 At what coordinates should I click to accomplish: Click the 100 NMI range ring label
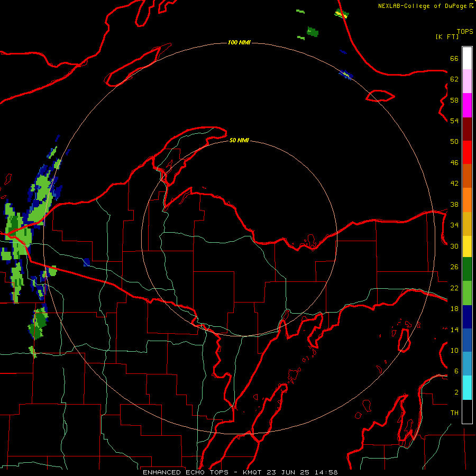pyautogui.click(x=239, y=42)
